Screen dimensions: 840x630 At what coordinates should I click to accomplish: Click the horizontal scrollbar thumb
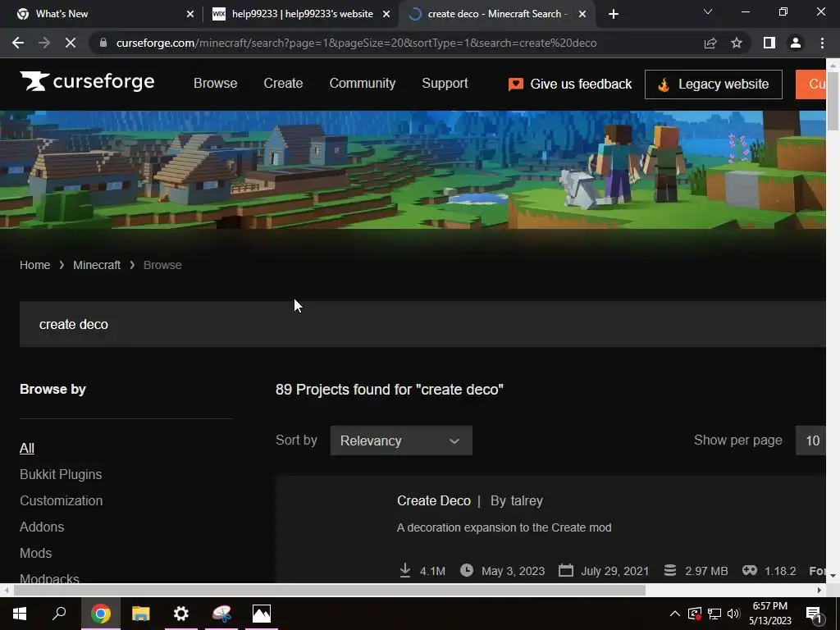[330, 590]
